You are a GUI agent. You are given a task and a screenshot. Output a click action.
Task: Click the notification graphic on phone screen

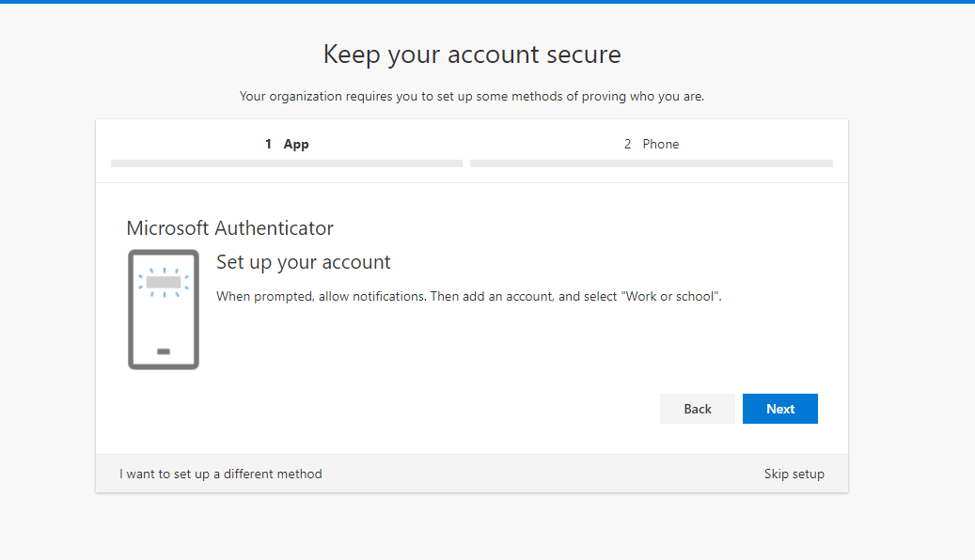point(164,282)
